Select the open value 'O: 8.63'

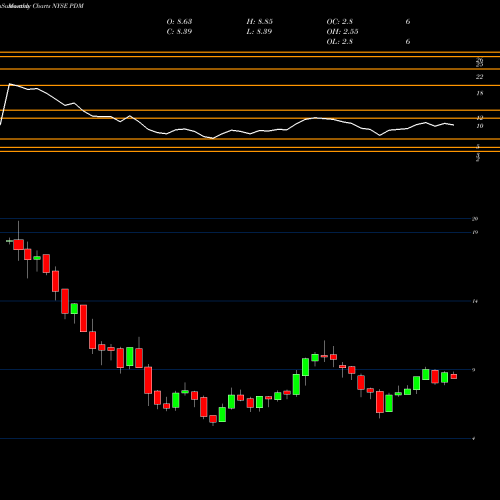[179, 22]
